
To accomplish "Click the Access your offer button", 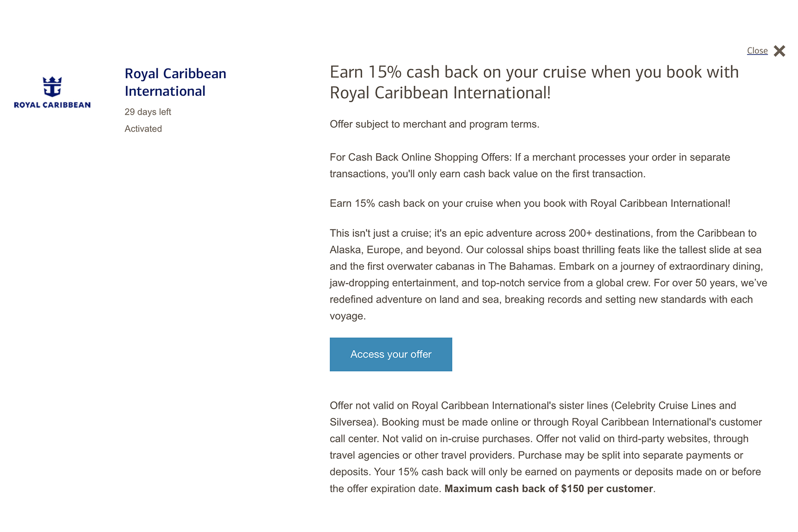I will [391, 354].
